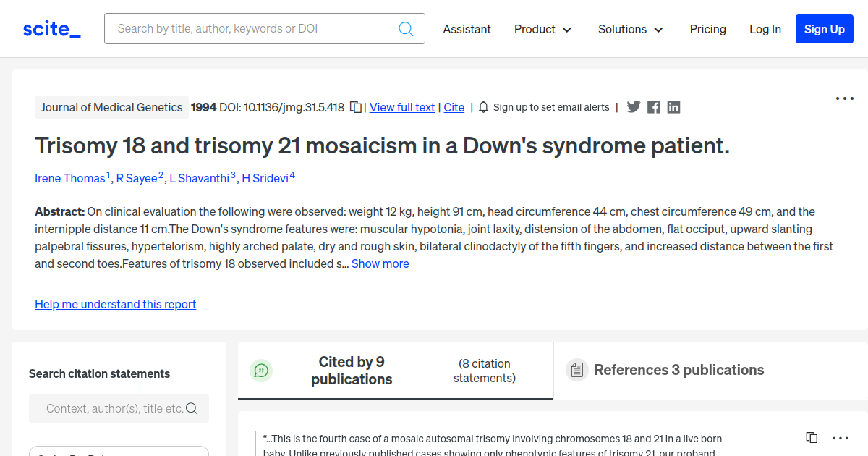Image resolution: width=868 pixels, height=456 pixels.
Task: Focus the title, author, keywords search field
Action: [x=253, y=29]
